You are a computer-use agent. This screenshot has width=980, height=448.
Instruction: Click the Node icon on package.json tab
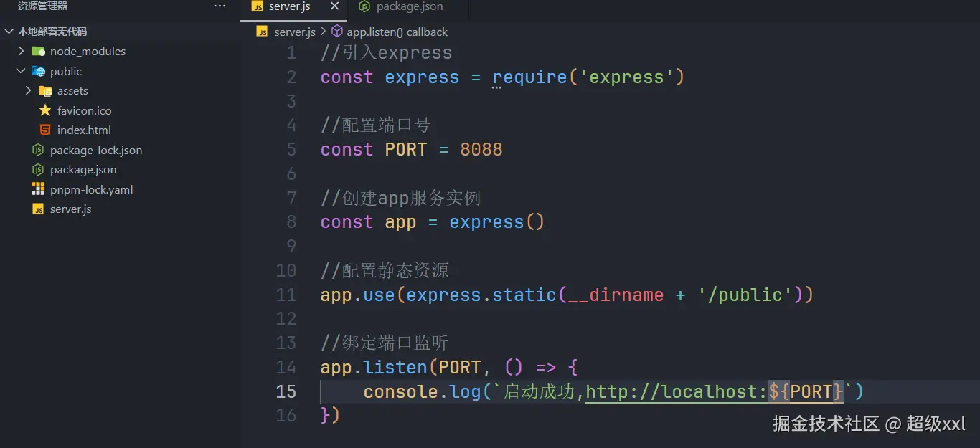pyautogui.click(x=364, y=6)
